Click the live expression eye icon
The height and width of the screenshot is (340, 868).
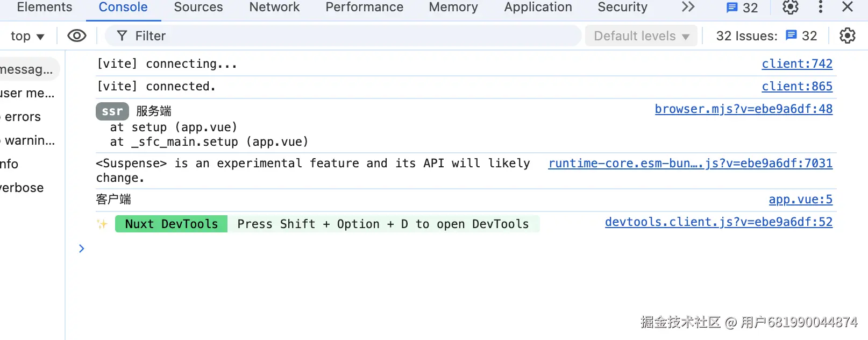coord(77,36)
